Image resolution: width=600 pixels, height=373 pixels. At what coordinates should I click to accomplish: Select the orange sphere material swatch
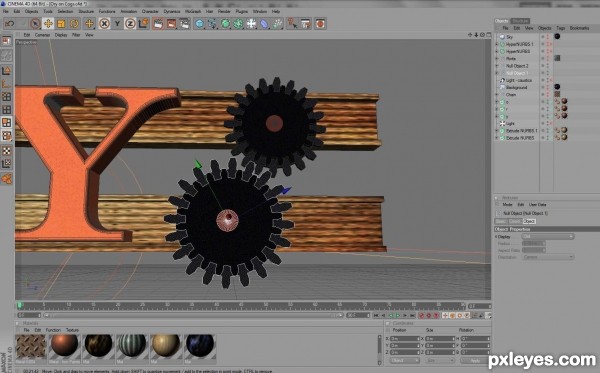(x=65, y=346)
